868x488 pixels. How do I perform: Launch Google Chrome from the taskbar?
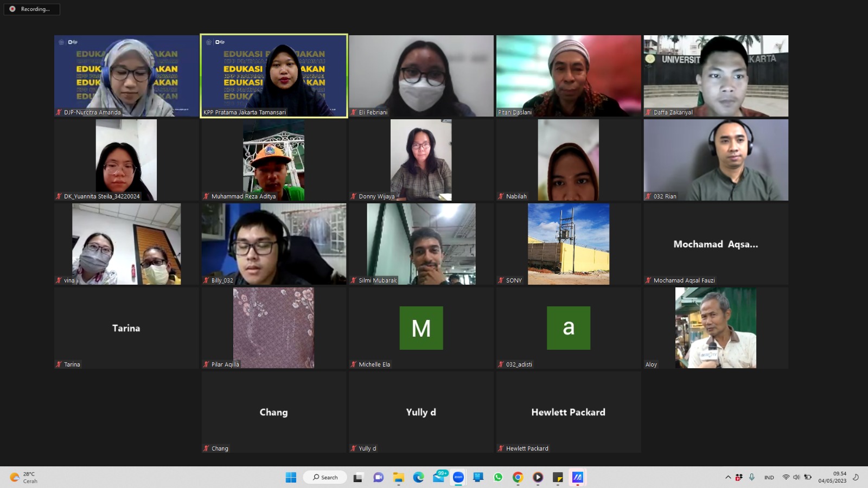(518, 477)
